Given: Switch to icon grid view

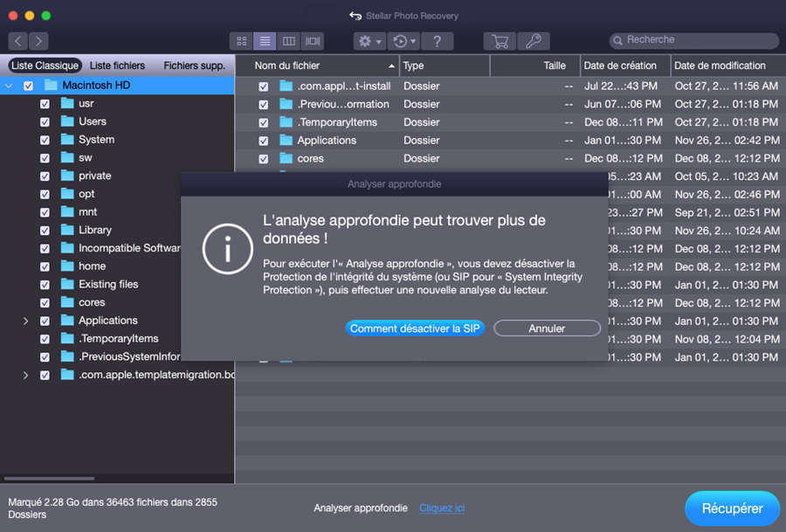Looking at the screenshot, I should 241,41.
